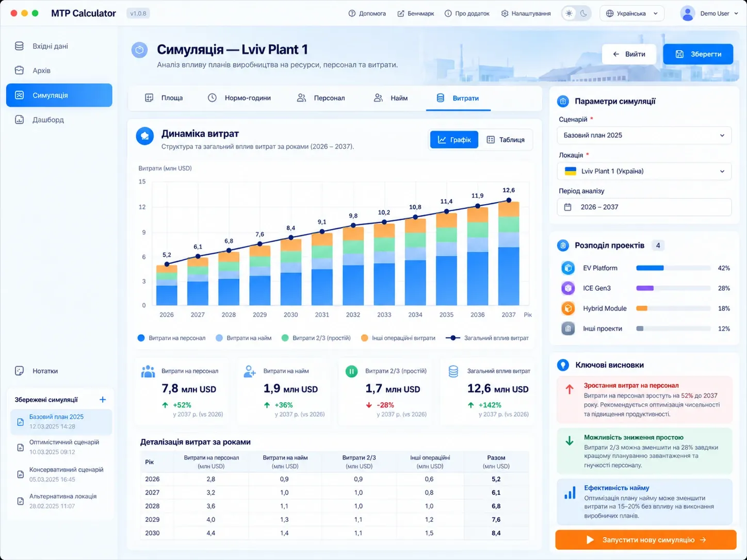Click the Динаміка витрат header icon

tap(144, 136)
